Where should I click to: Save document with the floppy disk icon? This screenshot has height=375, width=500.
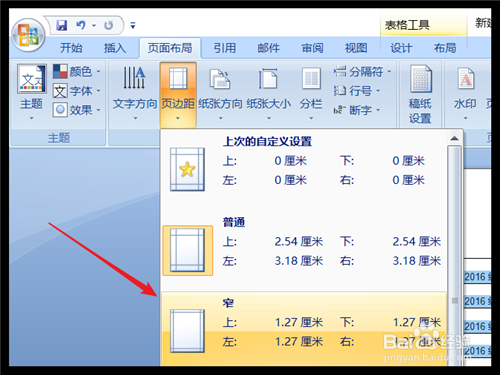61,25
